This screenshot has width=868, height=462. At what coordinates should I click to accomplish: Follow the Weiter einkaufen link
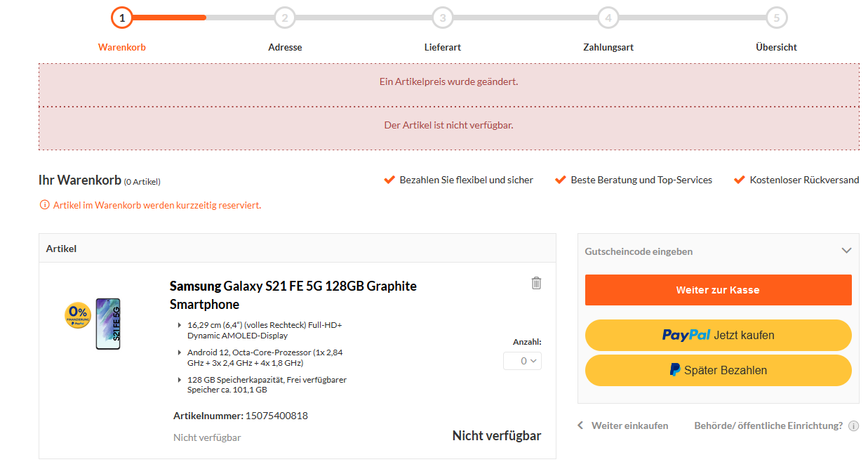point(629,425)
